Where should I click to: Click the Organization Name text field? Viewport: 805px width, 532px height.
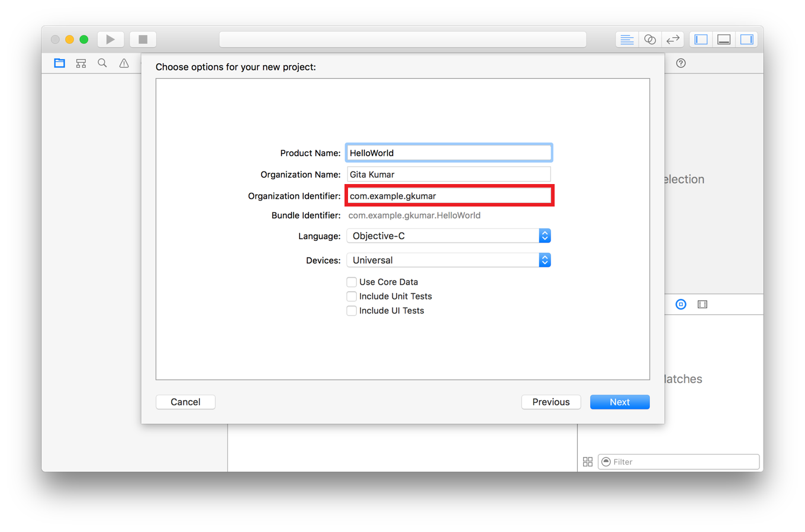(449, 175)
